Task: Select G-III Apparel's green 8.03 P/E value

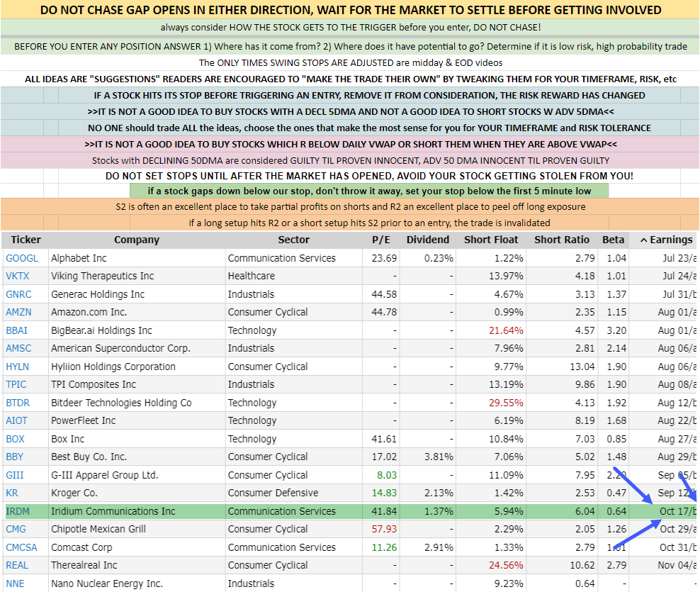Action: pyautogui.click(x=385, y=475)
